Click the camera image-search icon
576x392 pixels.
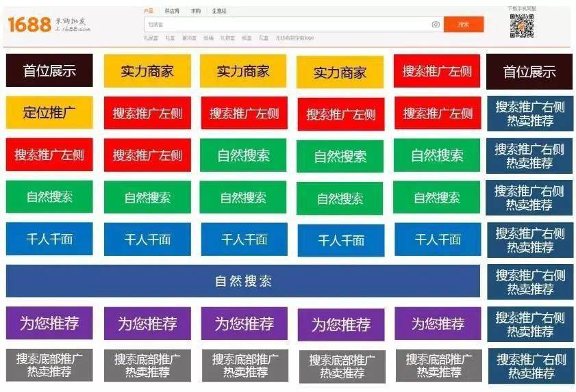[x=436, y=25]
